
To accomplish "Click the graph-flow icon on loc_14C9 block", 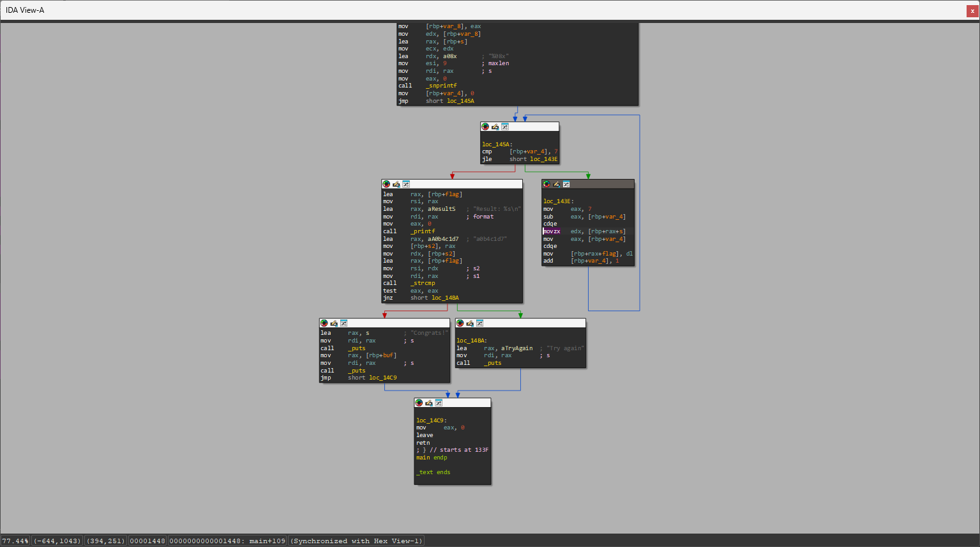I will [x=439, y=403].
